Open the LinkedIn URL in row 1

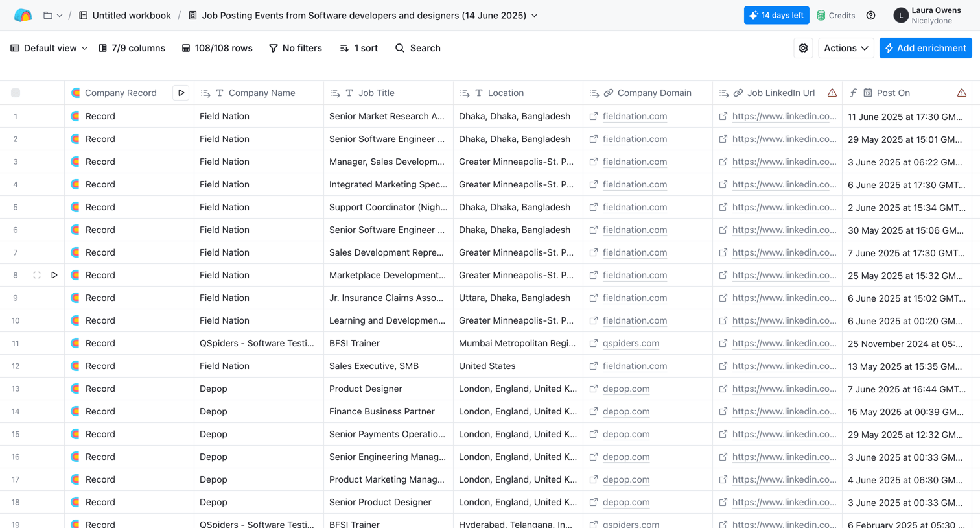point(784,116)
